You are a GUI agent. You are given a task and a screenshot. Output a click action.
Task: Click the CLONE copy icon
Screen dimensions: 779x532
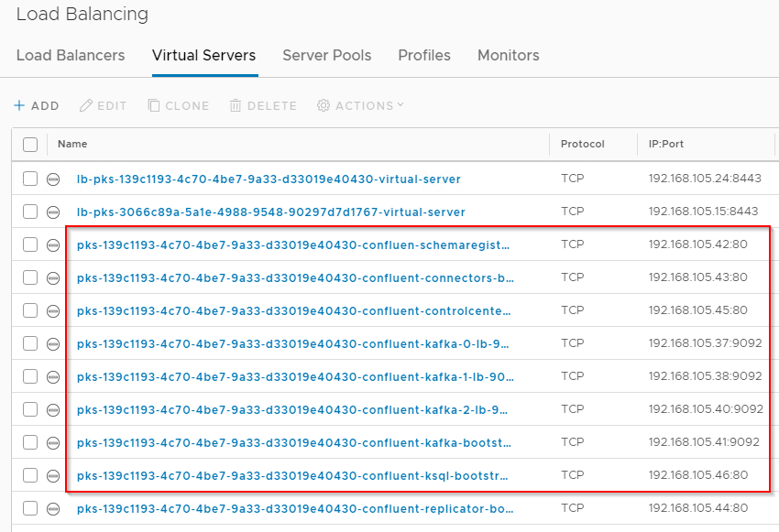pos(154,105)
